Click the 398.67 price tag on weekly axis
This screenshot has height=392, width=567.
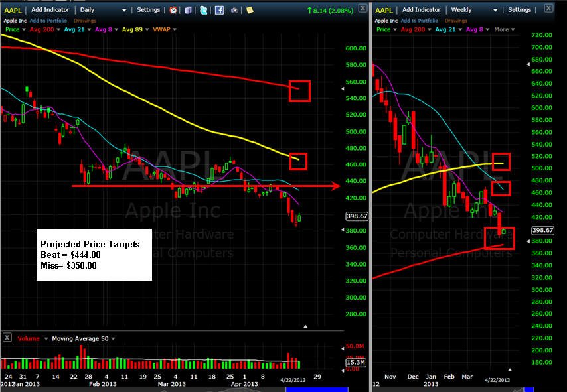tap(543, 230)
